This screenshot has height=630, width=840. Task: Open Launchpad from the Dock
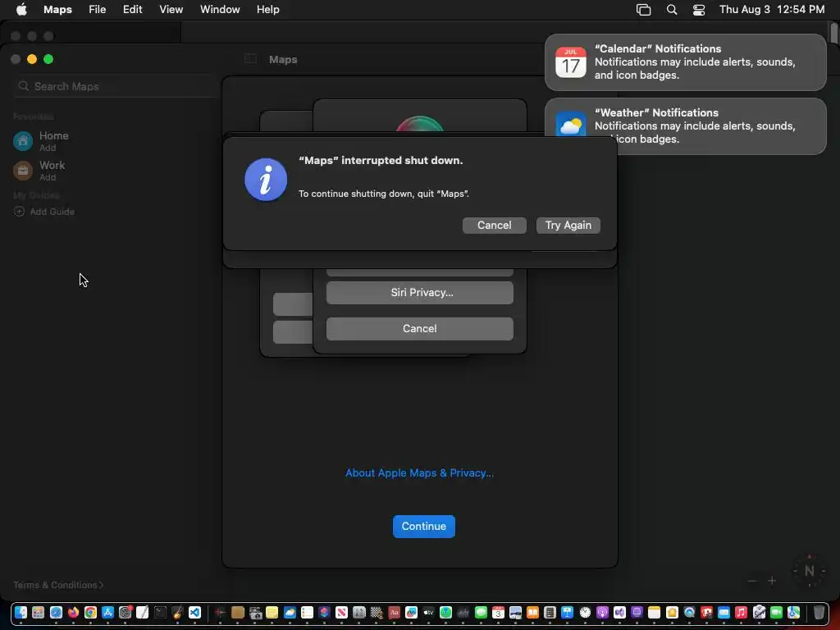pos(38,612)
